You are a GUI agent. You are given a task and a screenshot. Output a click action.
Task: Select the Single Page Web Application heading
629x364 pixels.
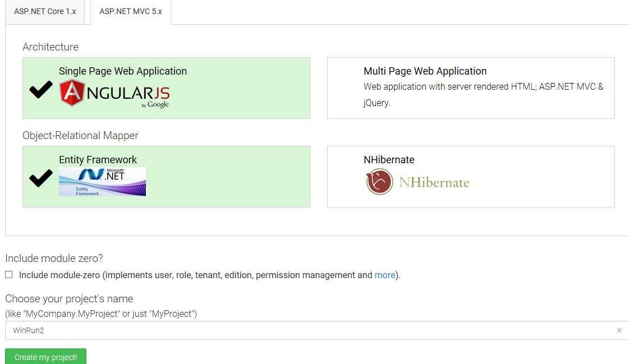123,71
